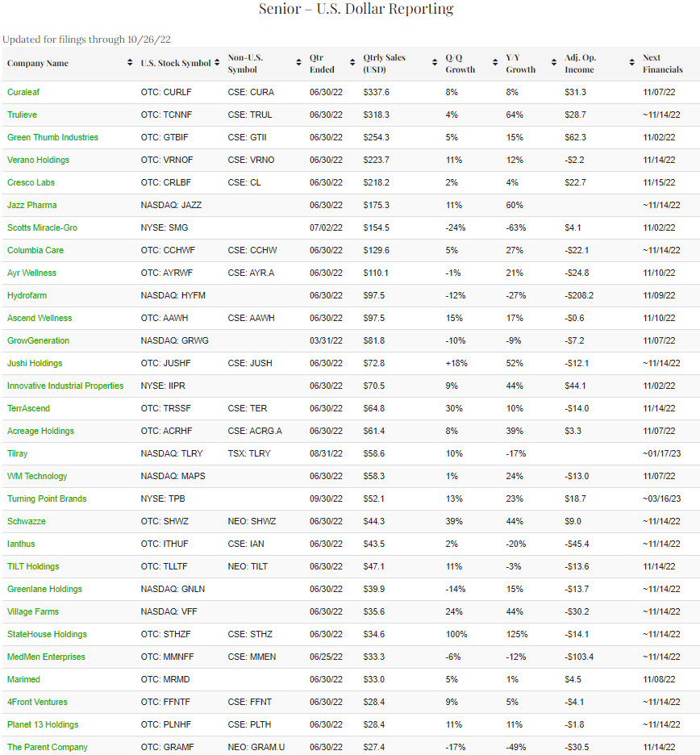700x755 pixels.
Task: Click Innovative Industrial Properties link
Action: (65, 386)
